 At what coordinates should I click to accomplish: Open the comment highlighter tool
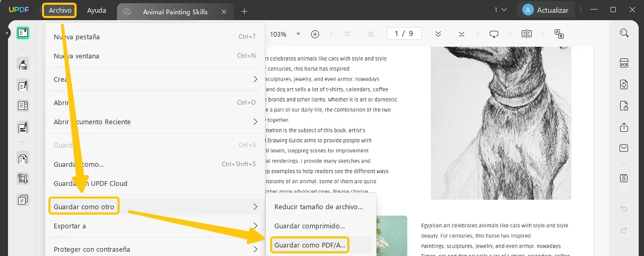[x=22, y=65]
